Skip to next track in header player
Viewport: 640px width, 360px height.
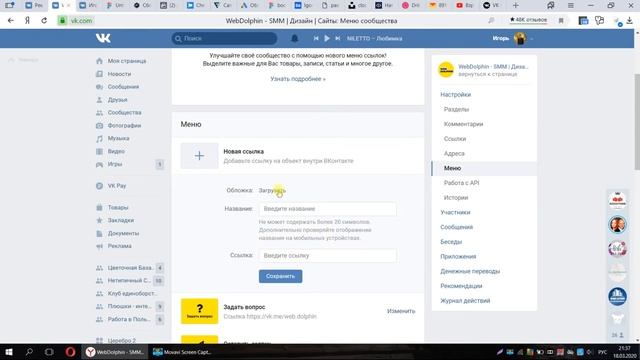pos(338,38)
